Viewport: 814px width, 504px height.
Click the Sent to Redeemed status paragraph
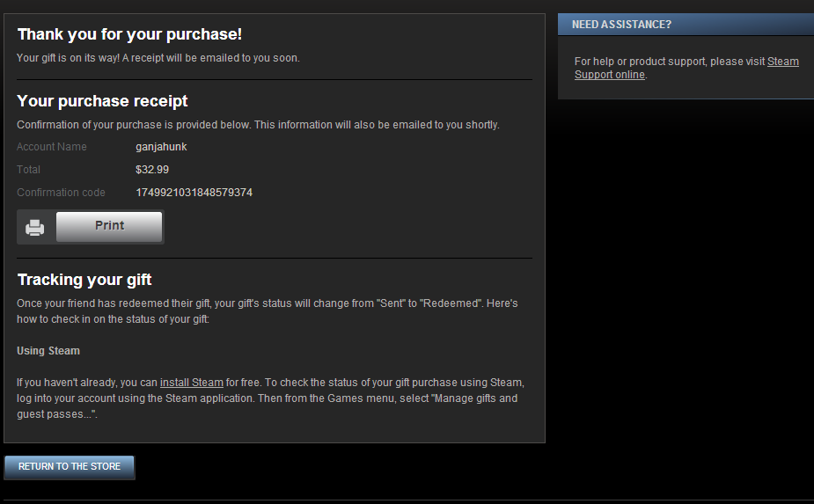click(268, 310)
